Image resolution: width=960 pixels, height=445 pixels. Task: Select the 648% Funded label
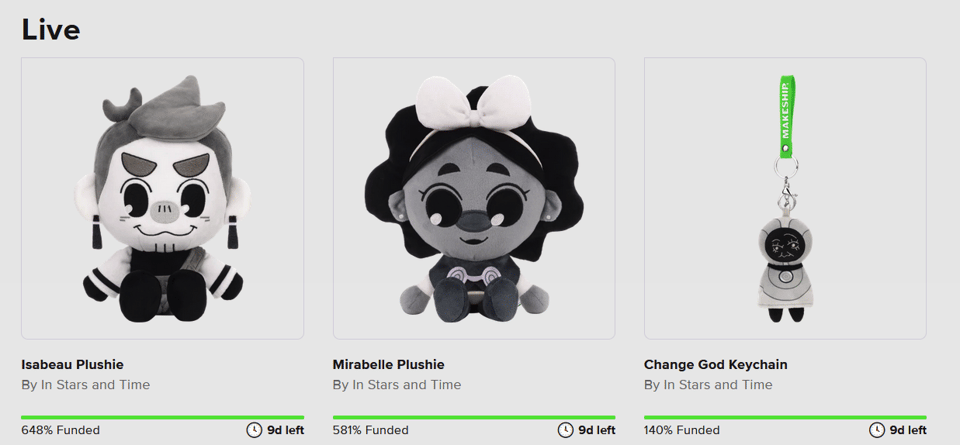(60, 430)
